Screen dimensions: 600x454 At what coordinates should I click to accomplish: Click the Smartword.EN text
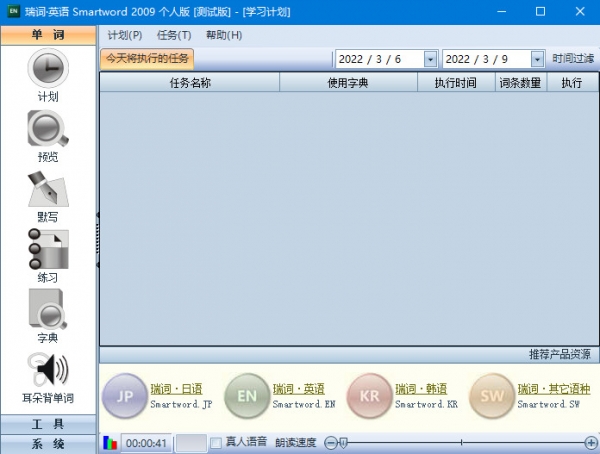click(x=304, y=404)
